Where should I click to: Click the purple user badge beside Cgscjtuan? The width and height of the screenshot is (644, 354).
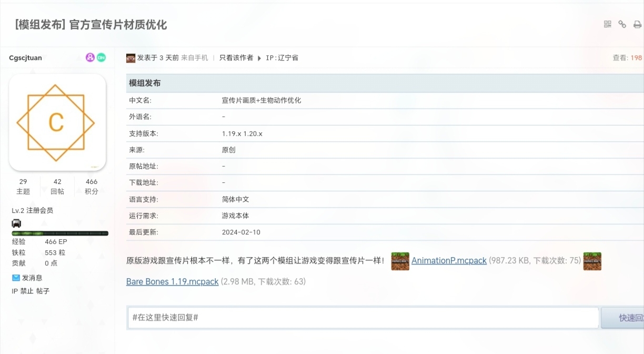tap(90, 57)
